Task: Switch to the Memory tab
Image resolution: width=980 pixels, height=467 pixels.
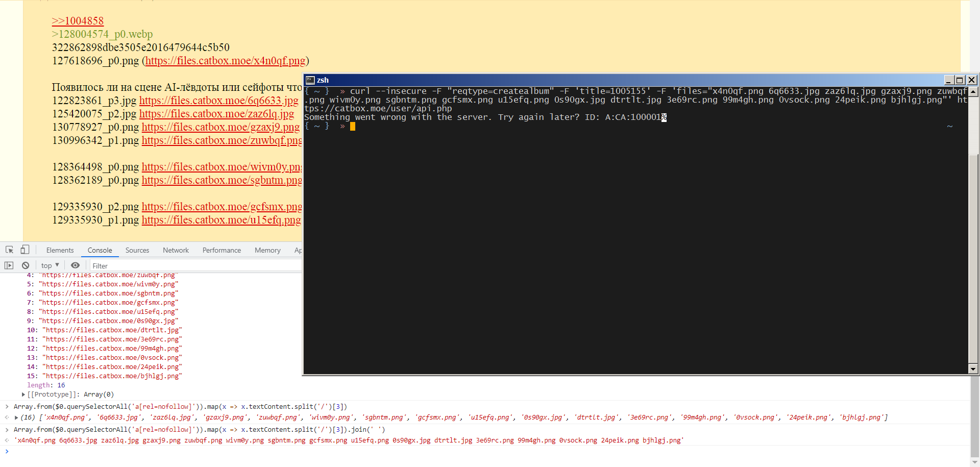Action: coord(267,250)
